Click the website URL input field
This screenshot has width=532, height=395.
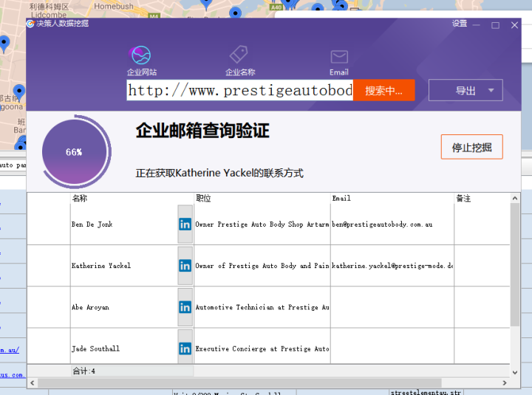pos(240,90)
